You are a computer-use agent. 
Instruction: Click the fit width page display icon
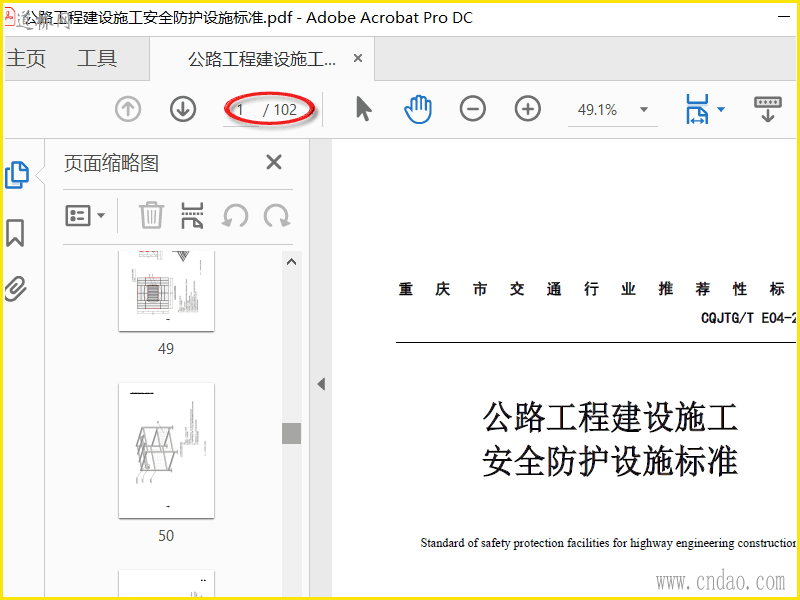[x=697, y=109]
